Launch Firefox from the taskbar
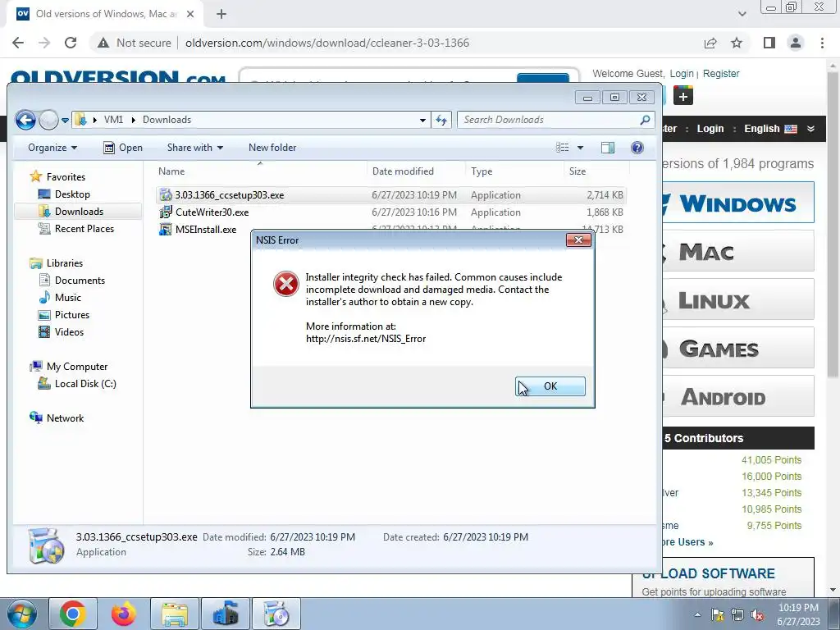This screenshot has height=630, width=840. [x=124, y=614]
